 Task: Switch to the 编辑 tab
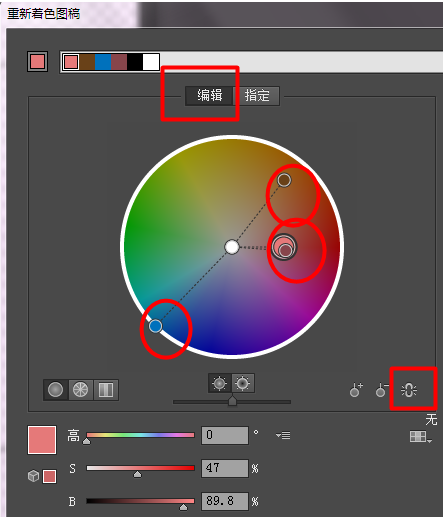pos(209,96)
